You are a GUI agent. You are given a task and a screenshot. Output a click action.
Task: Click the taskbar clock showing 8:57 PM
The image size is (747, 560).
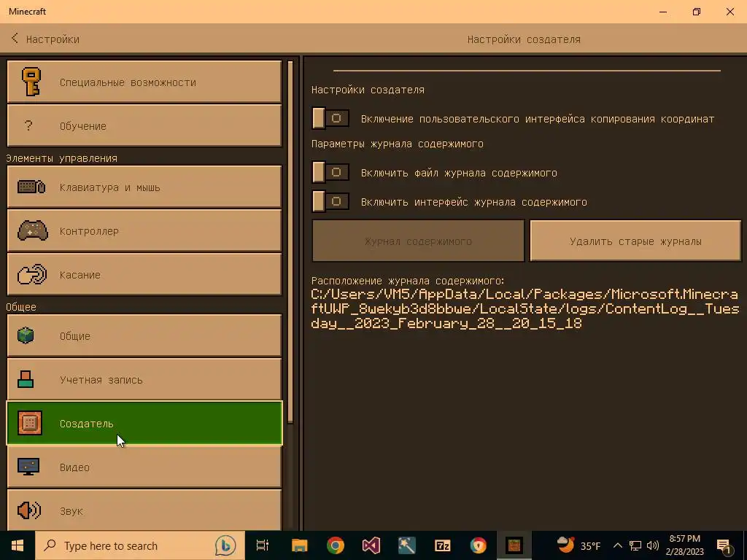coord(684,545)
